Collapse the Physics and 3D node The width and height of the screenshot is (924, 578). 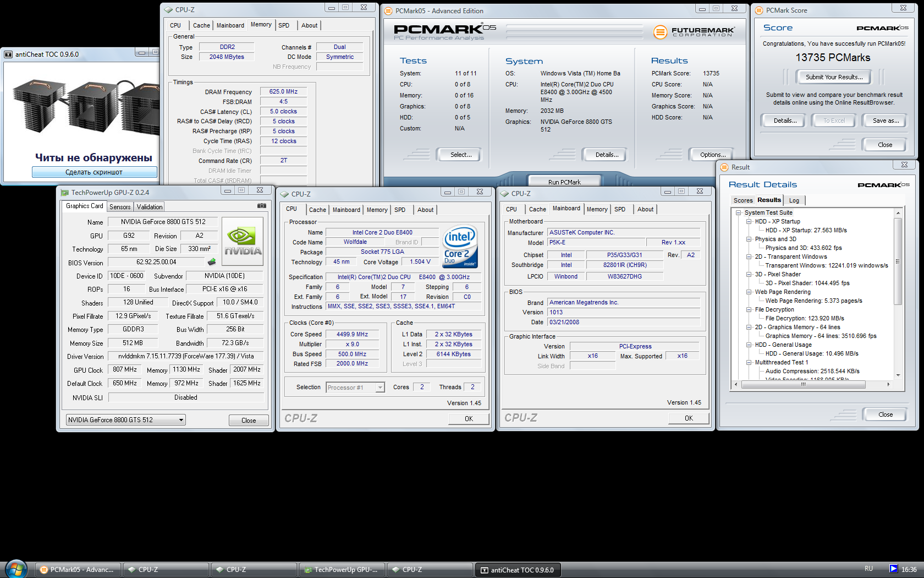click(749, 239)
